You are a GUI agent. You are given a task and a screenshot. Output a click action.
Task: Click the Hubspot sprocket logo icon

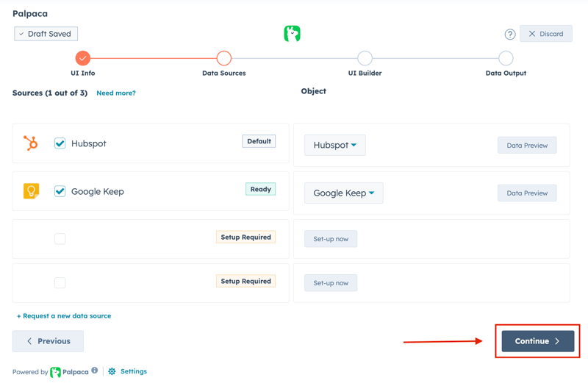click(x=31, y=143)
